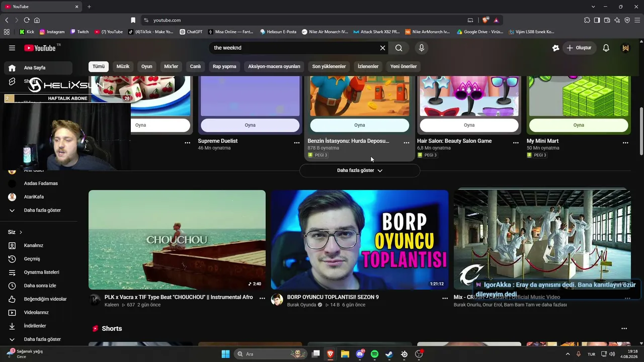Open Discord from the taskbar

[x=360, y=354]
